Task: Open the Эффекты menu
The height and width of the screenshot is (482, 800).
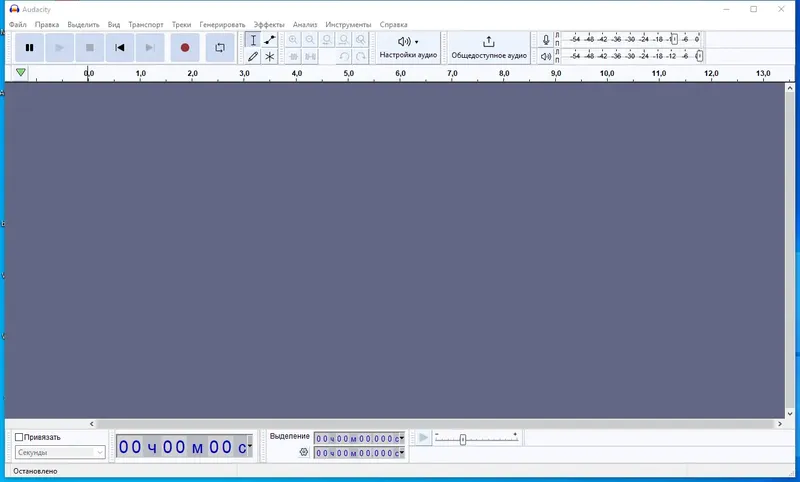Action: click(x=269, y=24)
